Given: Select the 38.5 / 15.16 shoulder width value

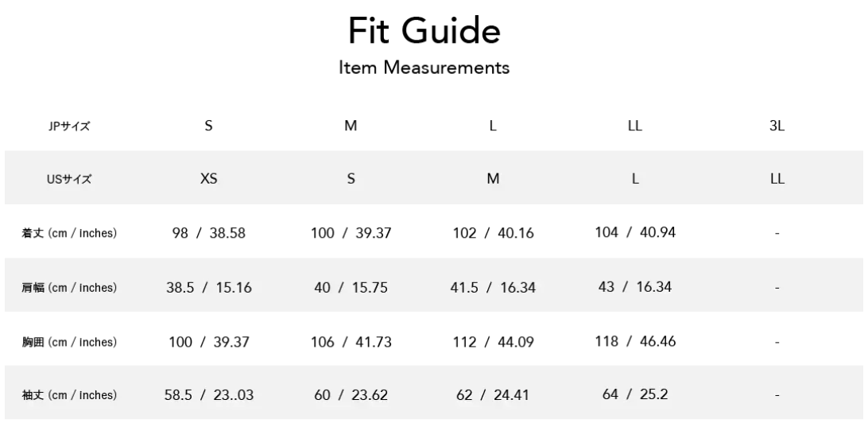Looking at the screenshot, I should (x=208, y=288).
